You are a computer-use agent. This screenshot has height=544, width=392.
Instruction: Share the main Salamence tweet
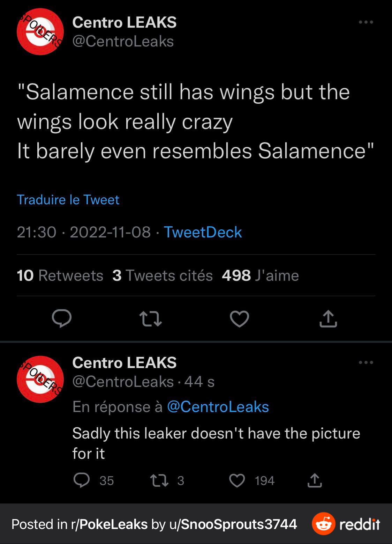pos(328,319)
